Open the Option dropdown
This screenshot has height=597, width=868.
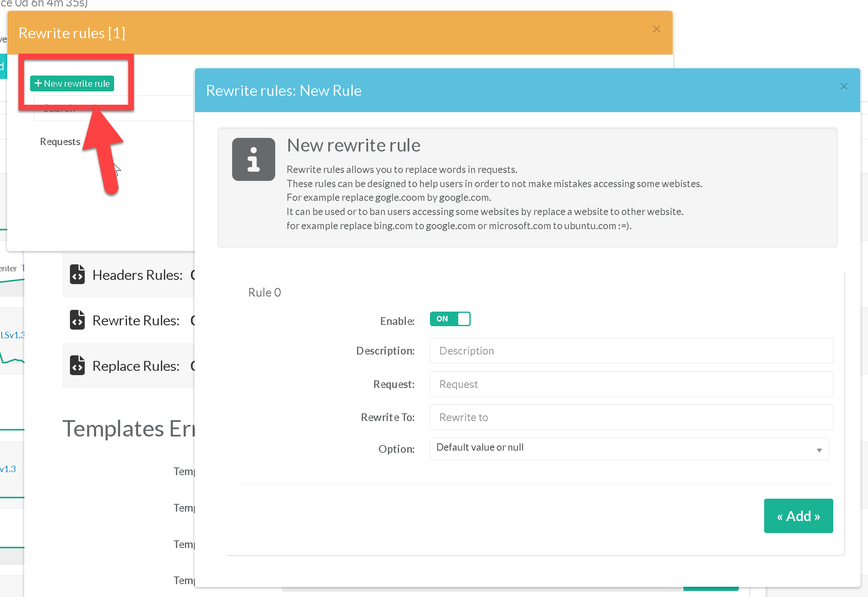[x=629, y=449]
